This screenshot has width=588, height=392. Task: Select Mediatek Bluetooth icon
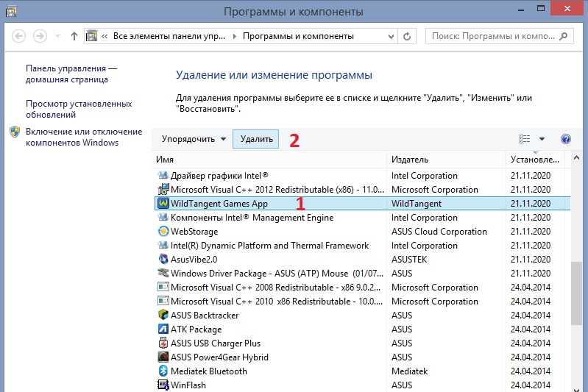tap(163, 371)
